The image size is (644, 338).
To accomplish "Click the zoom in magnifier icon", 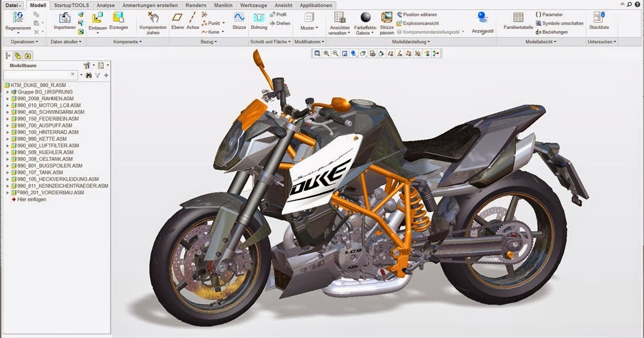I will [x=326, y=53].
